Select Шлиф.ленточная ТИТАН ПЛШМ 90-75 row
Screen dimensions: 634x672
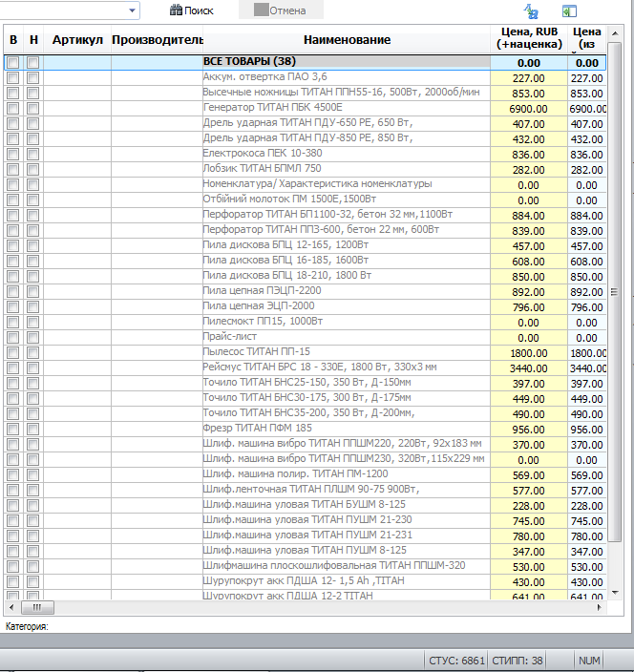[x=305, y=491]
